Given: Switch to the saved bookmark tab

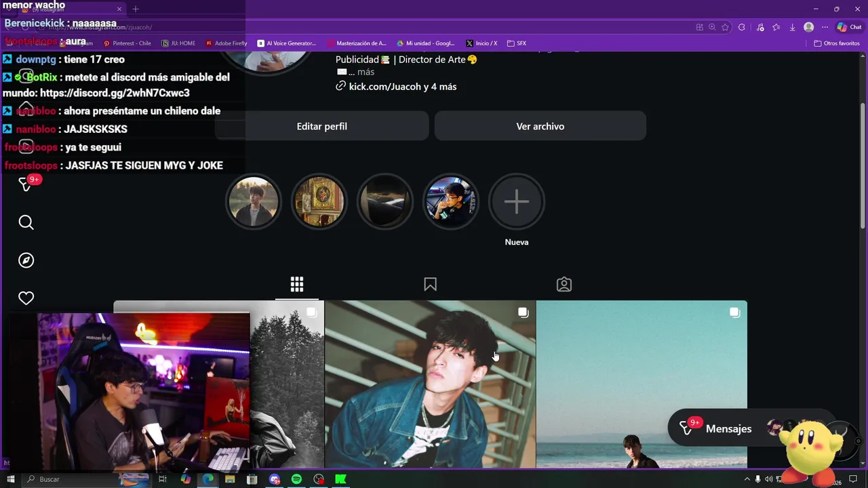Looking at the screenshot, I should point(430,285).
